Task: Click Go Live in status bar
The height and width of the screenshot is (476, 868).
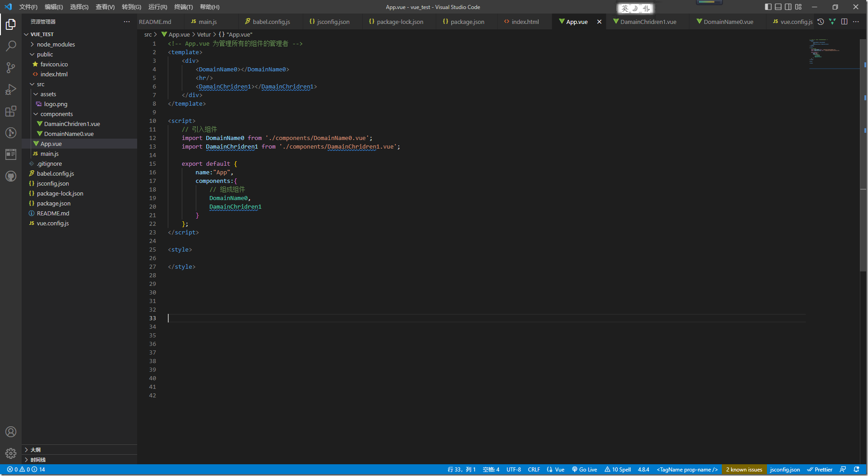Action: point(585,470)
